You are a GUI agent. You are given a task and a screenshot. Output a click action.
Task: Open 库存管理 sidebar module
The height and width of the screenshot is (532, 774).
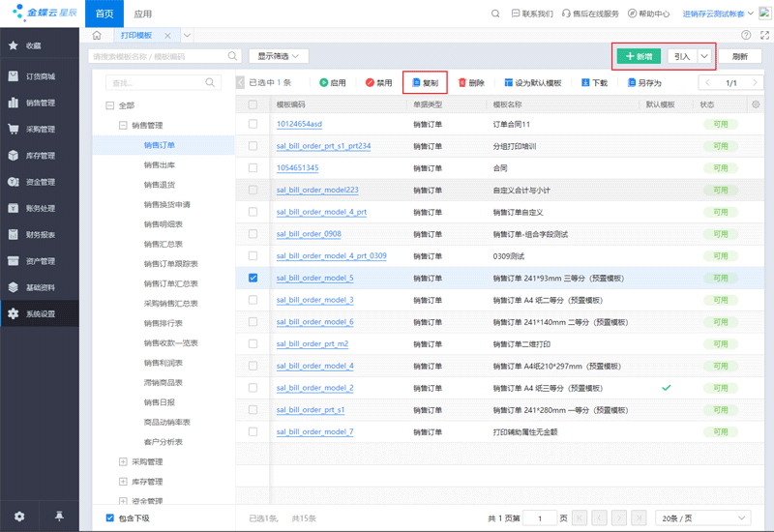(40, 156)
